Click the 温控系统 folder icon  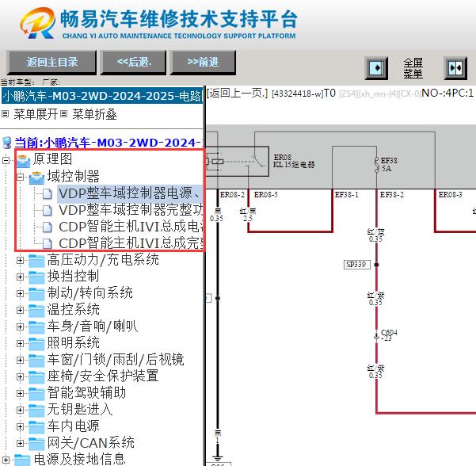36,311
